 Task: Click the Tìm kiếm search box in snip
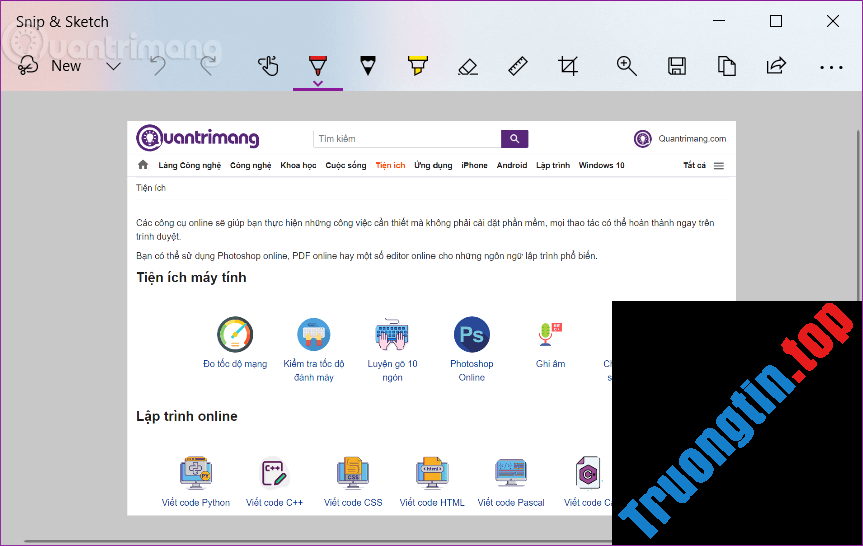pyautogui.click(x=407, y=139)
